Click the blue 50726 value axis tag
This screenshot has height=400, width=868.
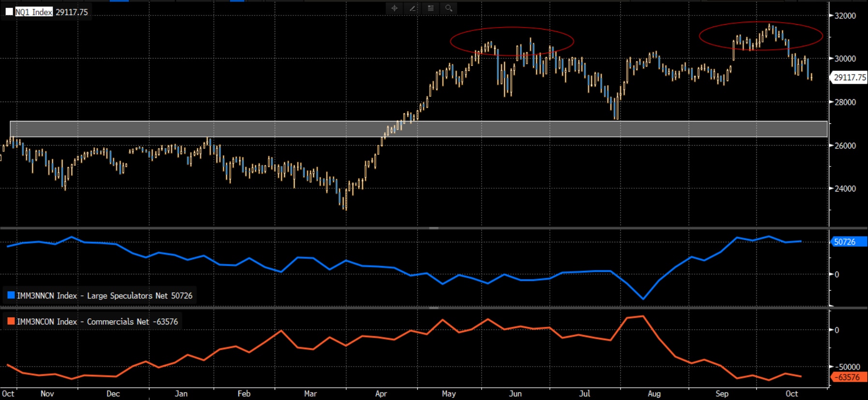pyautogui.click(x=849, y=242)
